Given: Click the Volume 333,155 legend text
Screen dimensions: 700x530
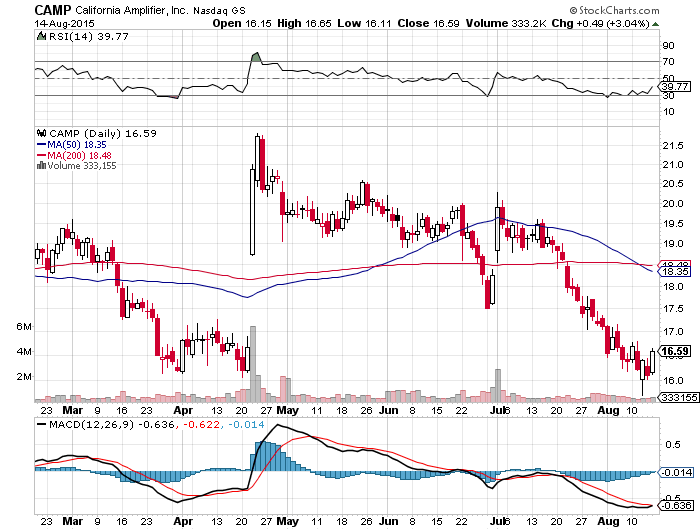Looking at the screenshot, I should point(82,166).
